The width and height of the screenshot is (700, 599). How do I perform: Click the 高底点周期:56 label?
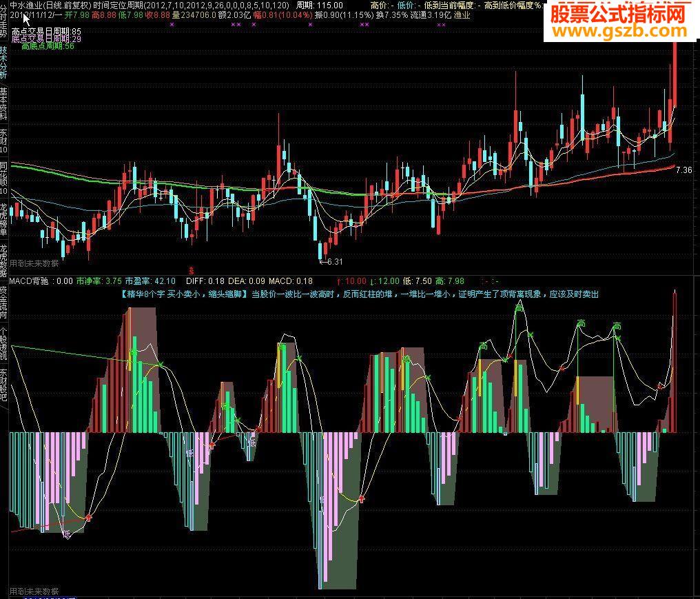pyautogui.click(x=48, y=46)
